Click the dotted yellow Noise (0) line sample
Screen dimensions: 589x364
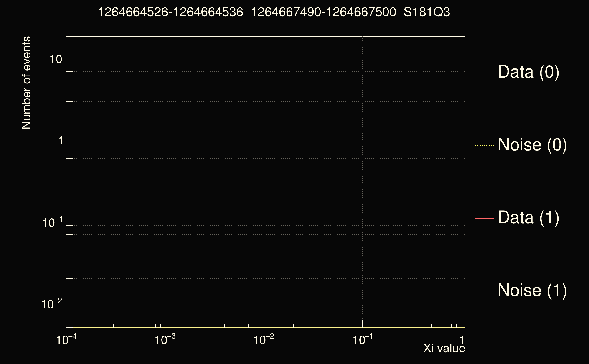click(x=484, y=145)
